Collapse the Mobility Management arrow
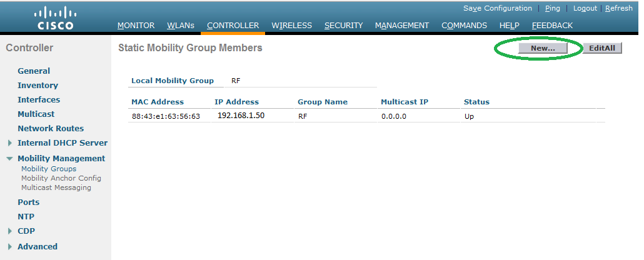This screenshot has height=260, width=644. (10, 159)
